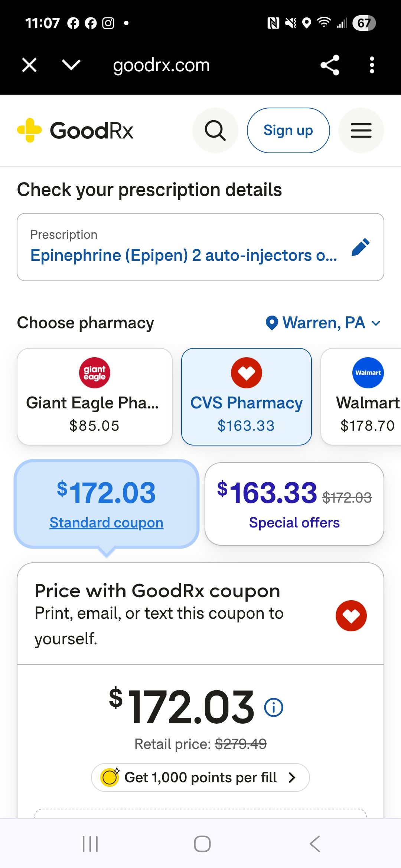The image size is (401, 868).
Task: Open the Epinephrine (Epipen) prescription link
Action: tap(184, 255)
